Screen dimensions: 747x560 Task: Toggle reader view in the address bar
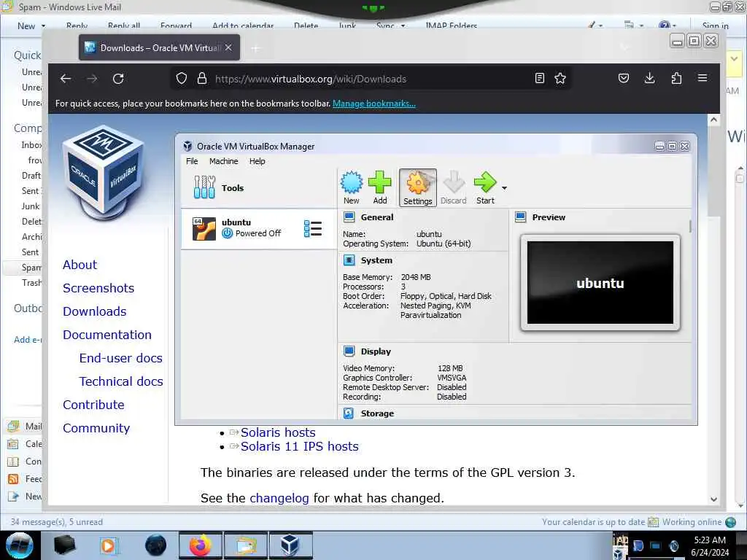click(539, 78)
